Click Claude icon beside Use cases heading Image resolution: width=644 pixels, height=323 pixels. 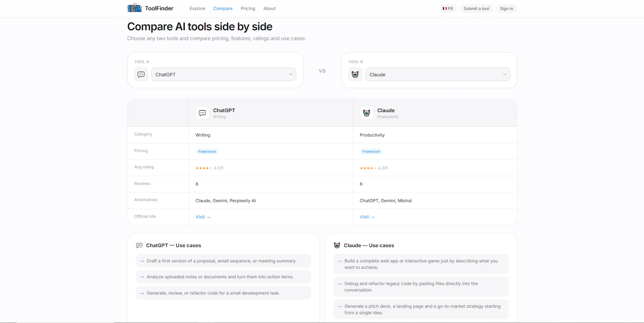coord(337,245)
